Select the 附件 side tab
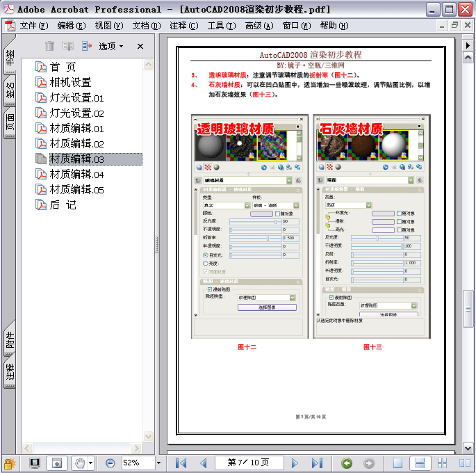Image resolution: width=476 pixels, height=473 pixels. (x=10, y=339)
